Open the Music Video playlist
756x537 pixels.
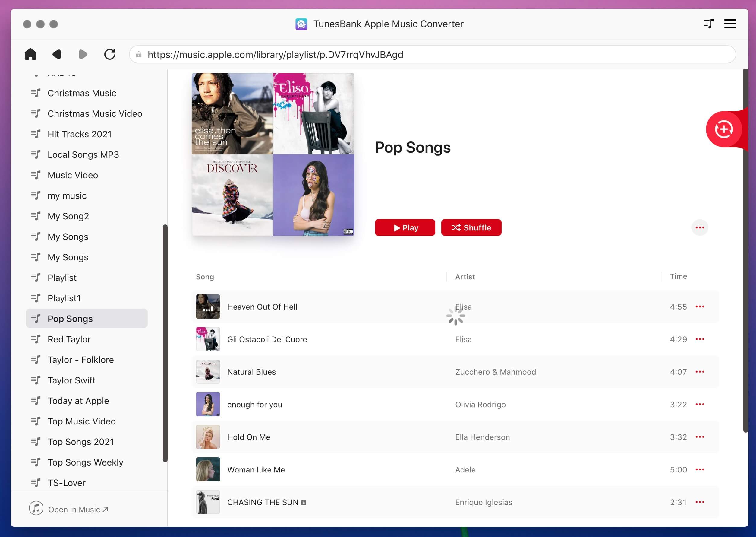pos(87,175)
